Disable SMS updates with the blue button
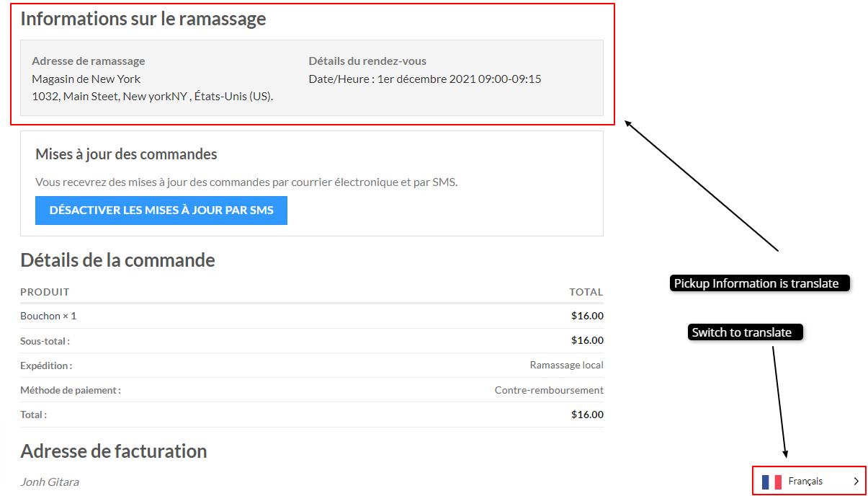 (x=161, y=211)
